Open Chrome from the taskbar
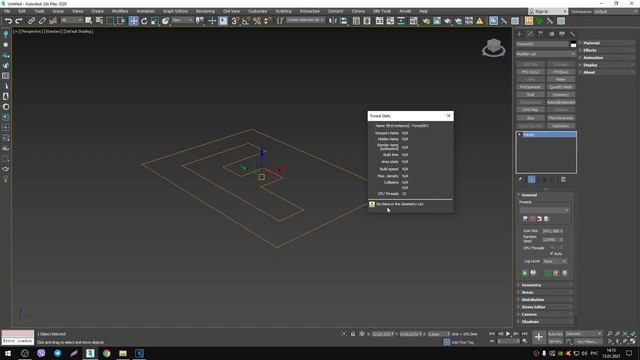Image resolution: width=640 pixels, height=360 pixels. tap(107, 353)
